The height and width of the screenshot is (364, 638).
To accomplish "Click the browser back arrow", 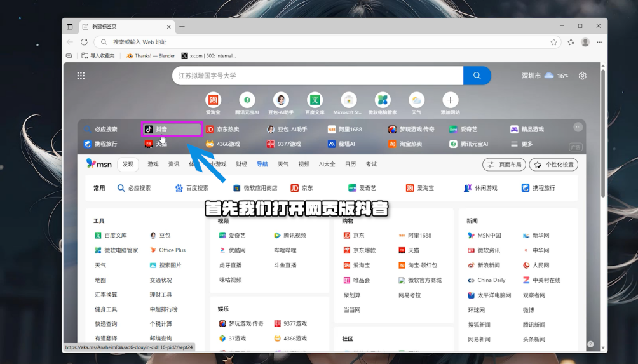I will point(70,42).
